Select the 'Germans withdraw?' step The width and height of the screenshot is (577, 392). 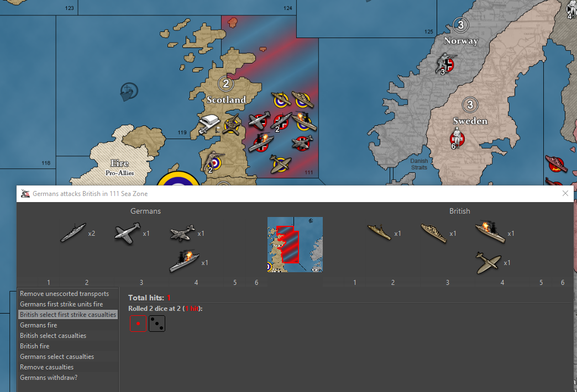49,378
